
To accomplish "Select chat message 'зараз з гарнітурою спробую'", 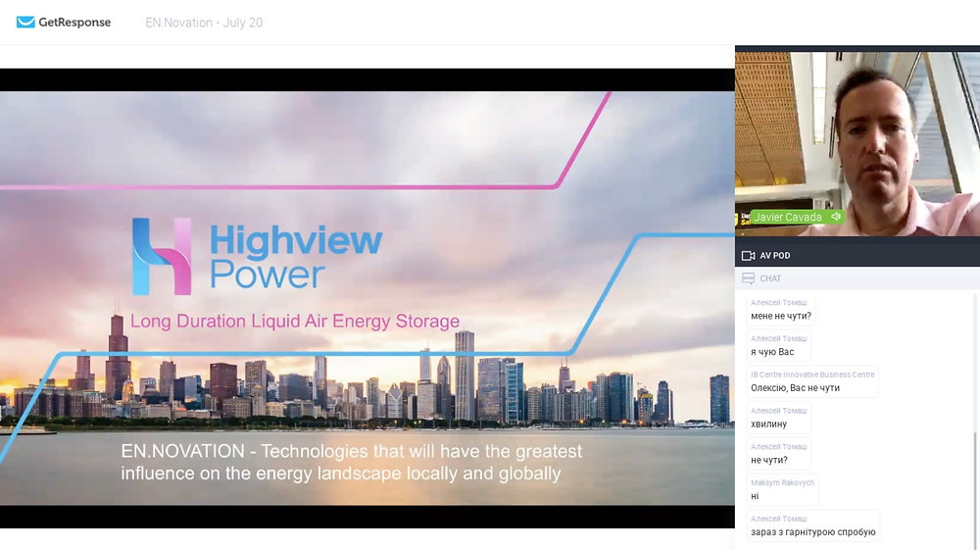I will tap(813, 532).
